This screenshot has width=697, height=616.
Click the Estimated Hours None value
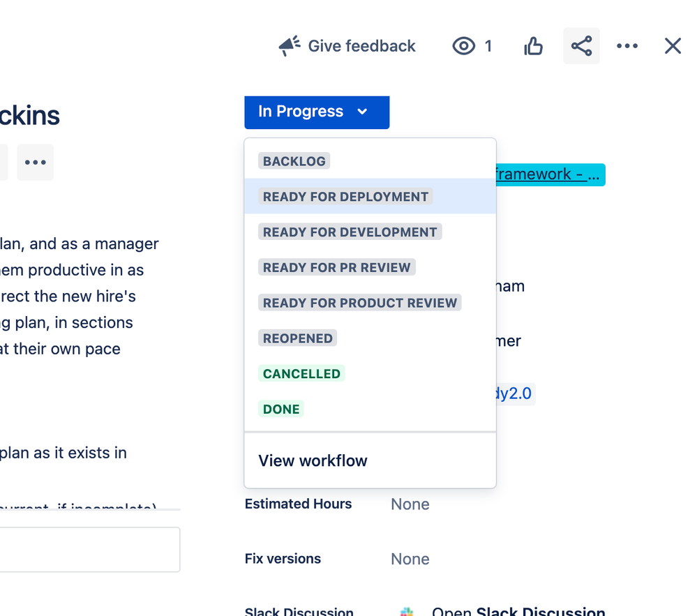coord(410,504)
